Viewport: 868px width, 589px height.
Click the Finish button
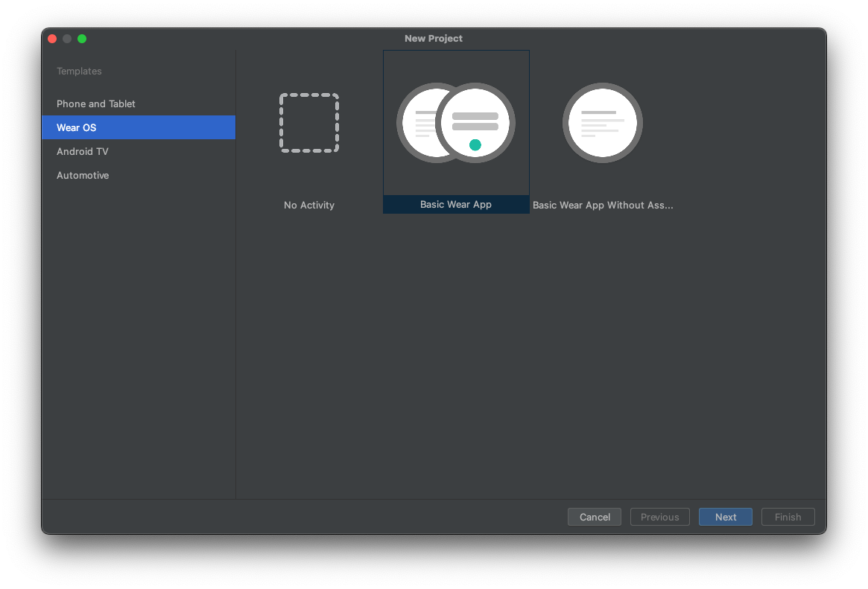click(x=788, y=517)
